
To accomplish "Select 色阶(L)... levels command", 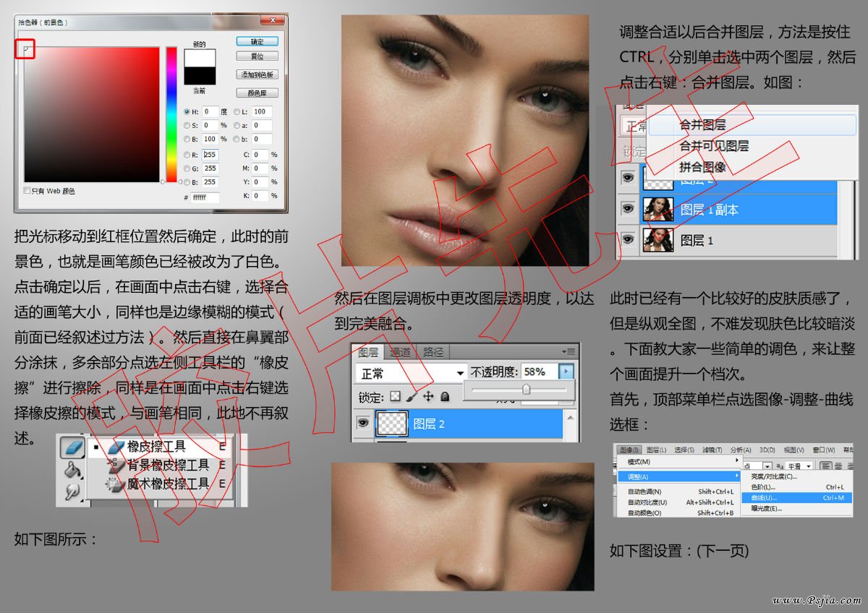I will pos(798,487).
